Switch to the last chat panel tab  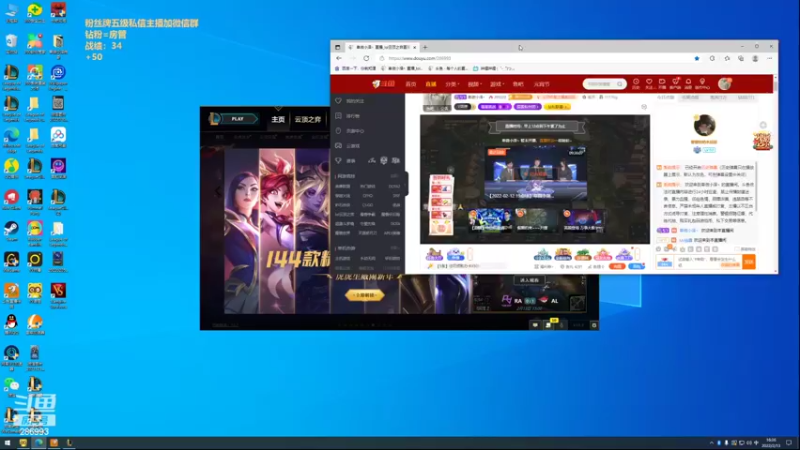click(x=746, y=97)
